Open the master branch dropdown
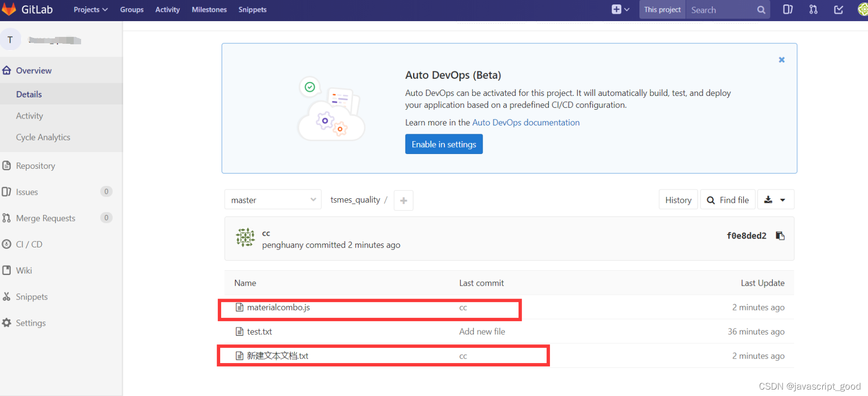 (x=273, y=200)
